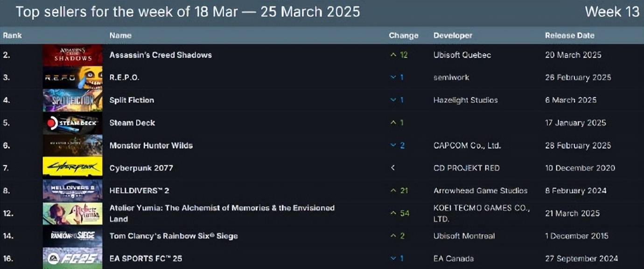Click the Atelier Yumia cover thumbnail
Screen dimensions: 644x269
(x=72, y=213)
